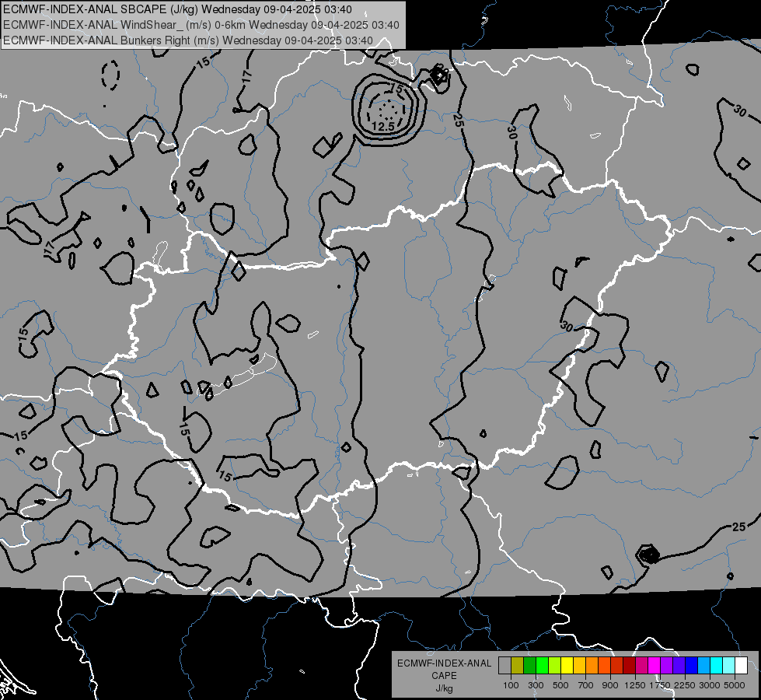Image resolution: width=761 pixels, height=700 pixels.
Task: Select the lime yellow-green legend swatch
Action: click(555, 665)
